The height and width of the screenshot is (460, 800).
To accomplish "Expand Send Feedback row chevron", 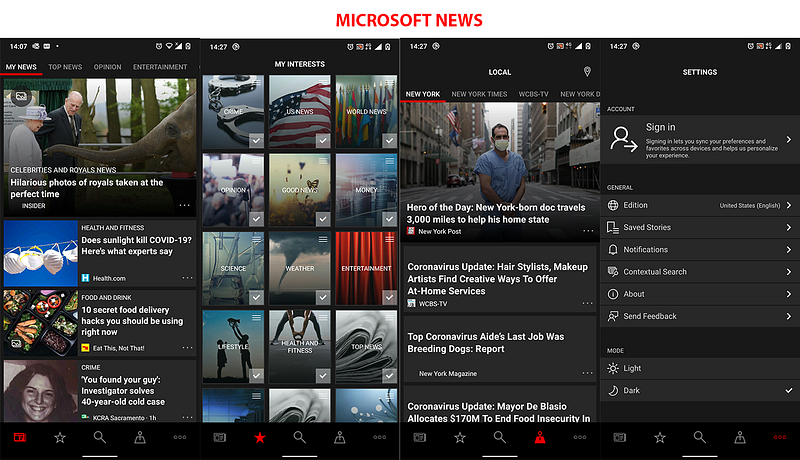I will tap(789, 316).
